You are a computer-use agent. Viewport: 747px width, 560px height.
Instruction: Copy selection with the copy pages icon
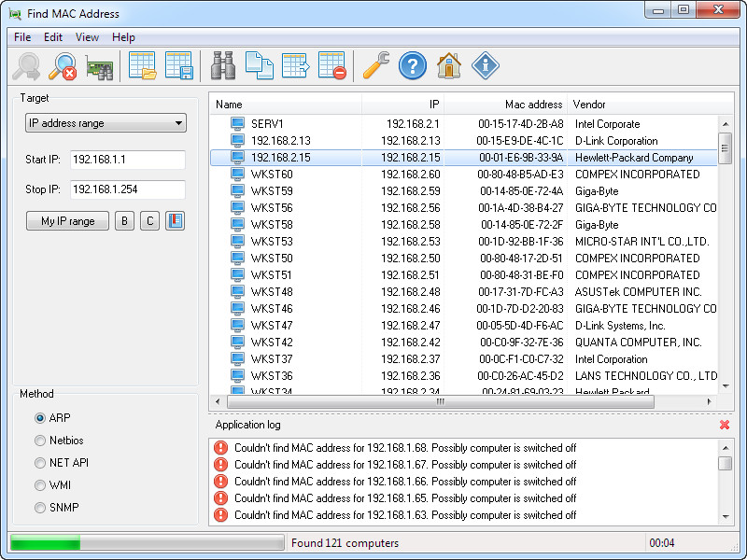[x=260, y=65]
